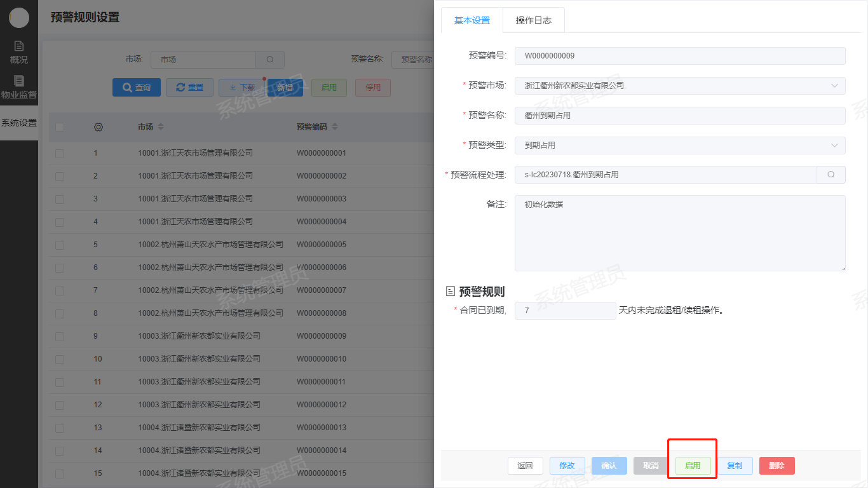
Task: Tick the checkbox for row W0000000007
Action: 60,290
